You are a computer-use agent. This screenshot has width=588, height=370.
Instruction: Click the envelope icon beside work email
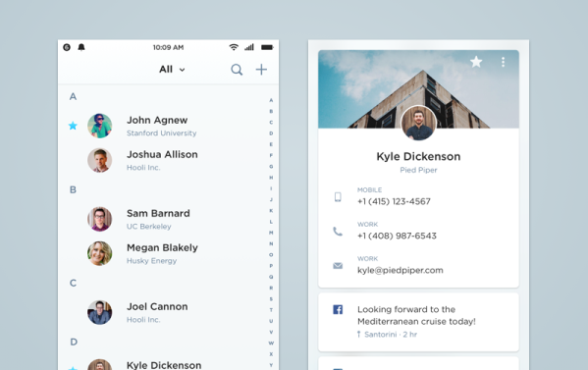338,266
